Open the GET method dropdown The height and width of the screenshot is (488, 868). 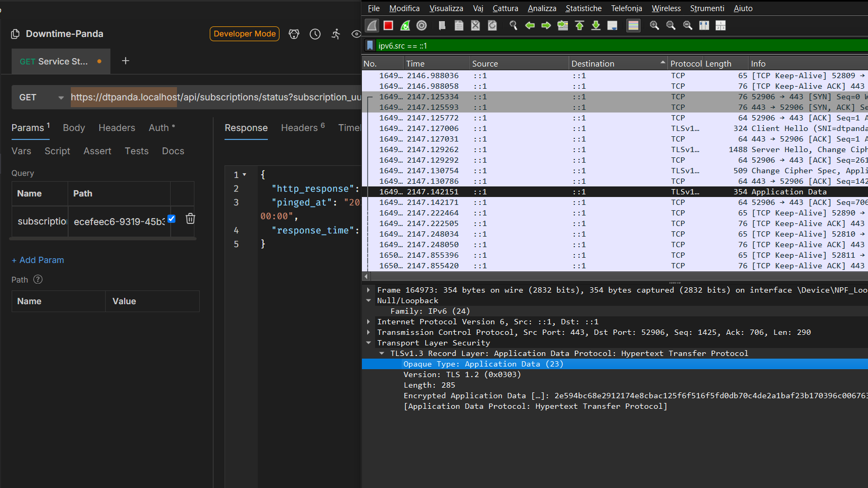coord(41,97)
